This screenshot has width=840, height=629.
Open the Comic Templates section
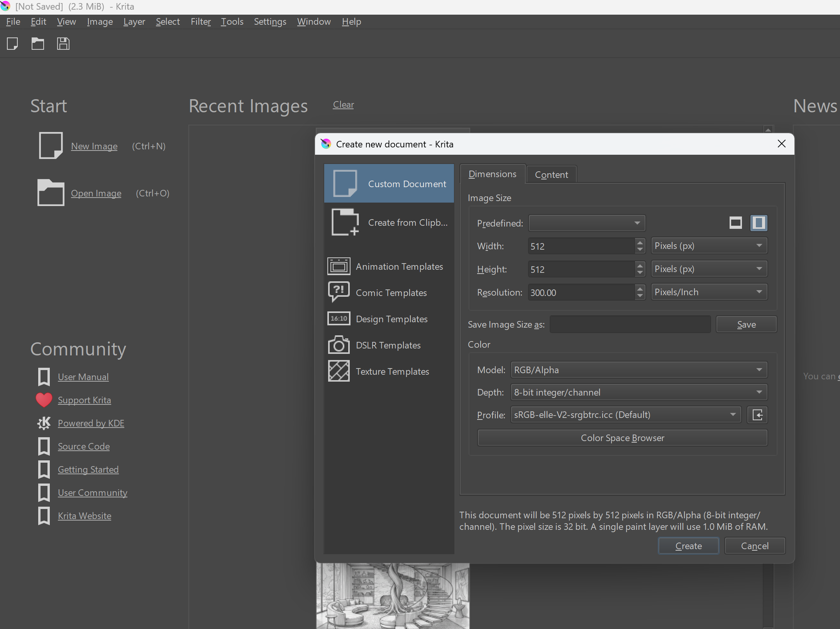387,292
